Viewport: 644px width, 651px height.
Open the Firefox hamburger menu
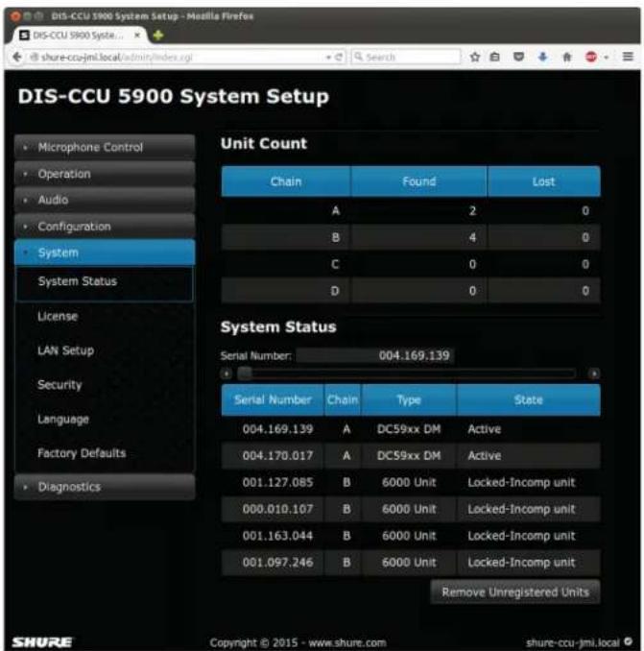(628, 57)
